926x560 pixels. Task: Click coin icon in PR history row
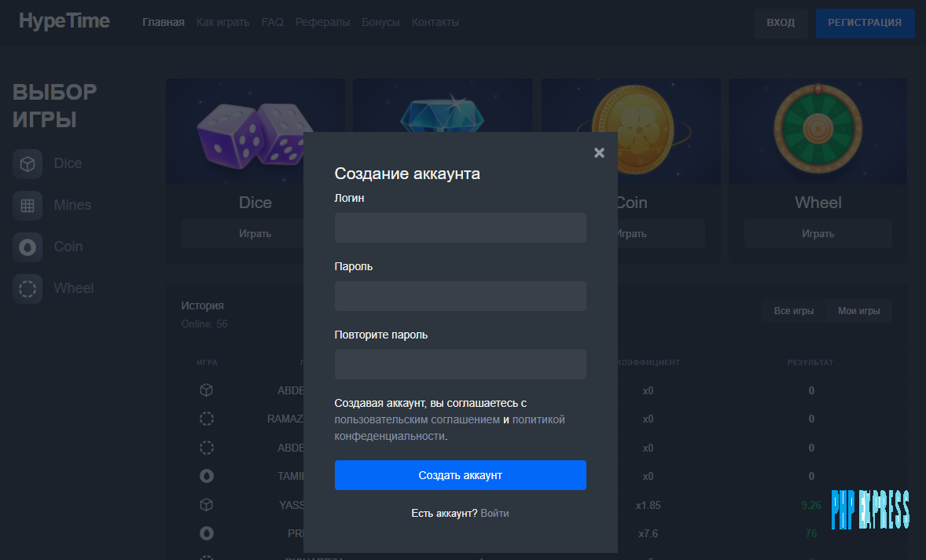click(206, 533)
